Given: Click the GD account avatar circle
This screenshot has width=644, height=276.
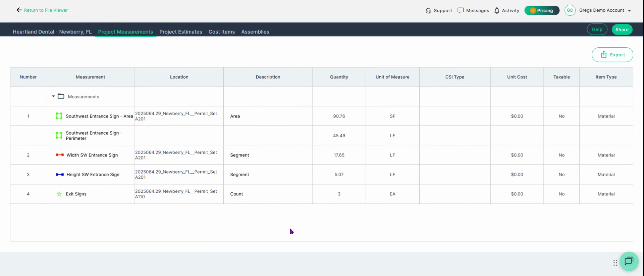Looking at the screenshot, I should coord(570,10).
